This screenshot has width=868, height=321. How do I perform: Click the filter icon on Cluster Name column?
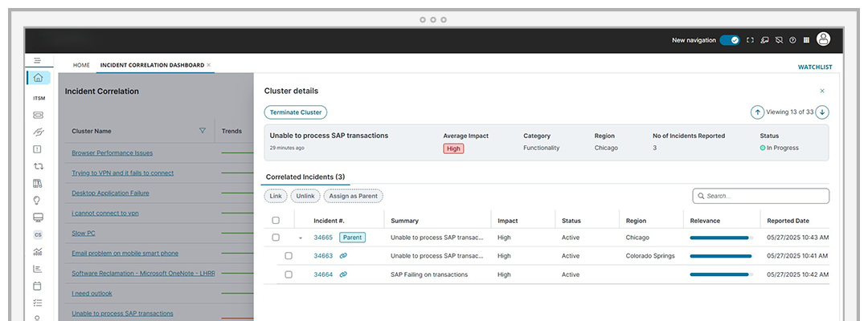(x=202, y=131)
